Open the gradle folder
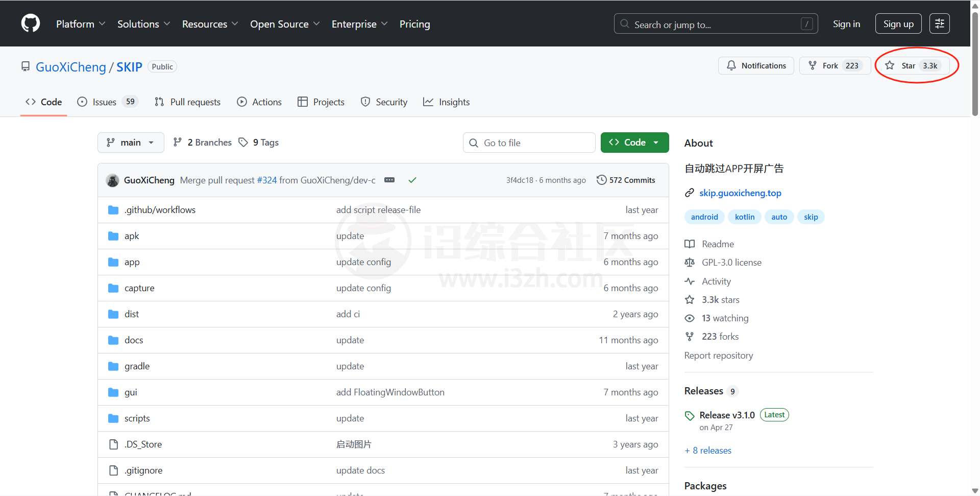The image size is (980, 496). (x=137, y=366)
